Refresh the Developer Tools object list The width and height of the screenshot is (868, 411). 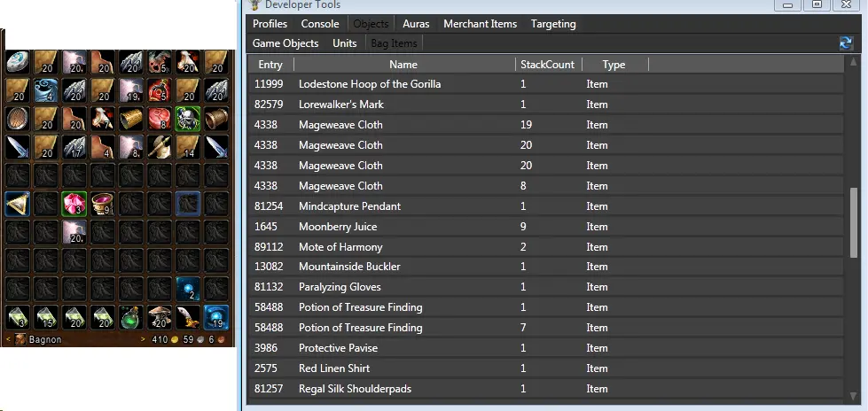click(846, 43)
